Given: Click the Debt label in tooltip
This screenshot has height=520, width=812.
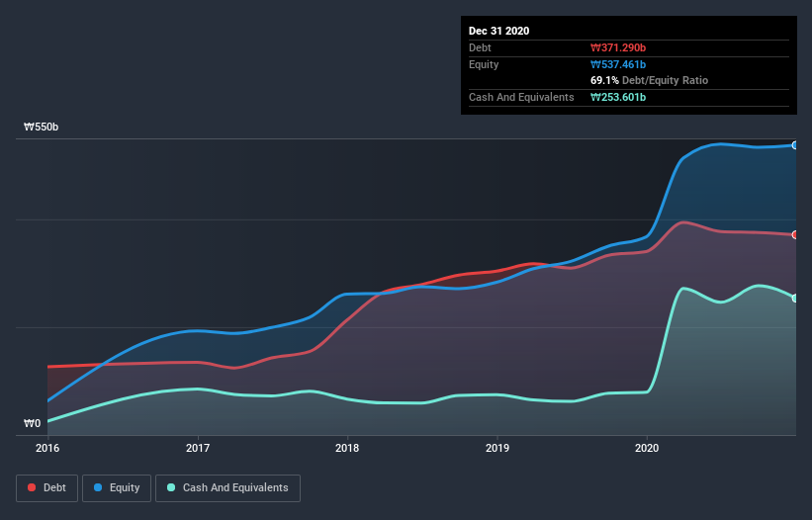Looking at the screenshot, I should [x=480, y=47].
